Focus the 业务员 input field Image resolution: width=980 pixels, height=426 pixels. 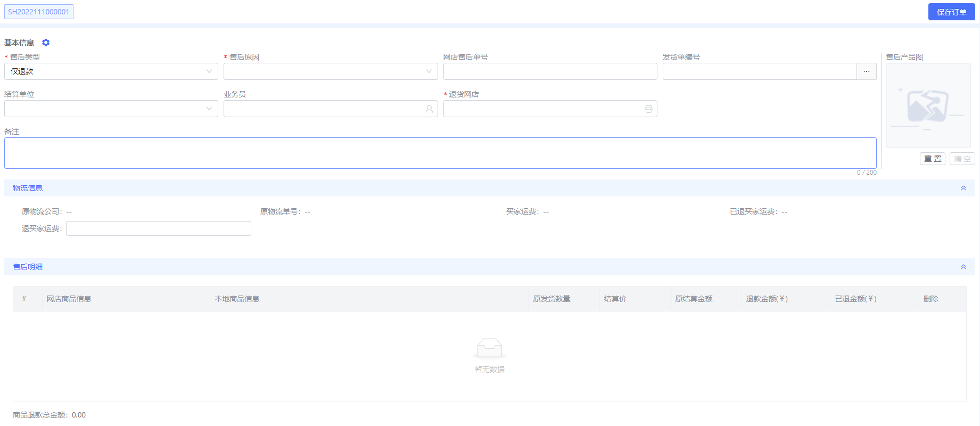331,109
